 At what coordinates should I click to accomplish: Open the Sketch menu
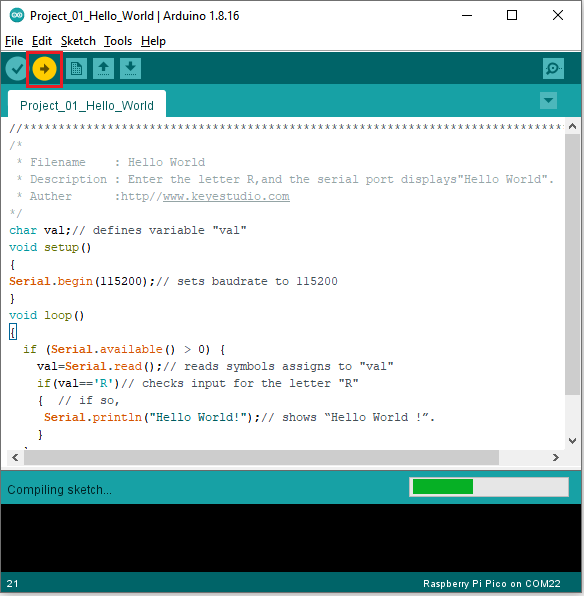click(x=78, y=41)
